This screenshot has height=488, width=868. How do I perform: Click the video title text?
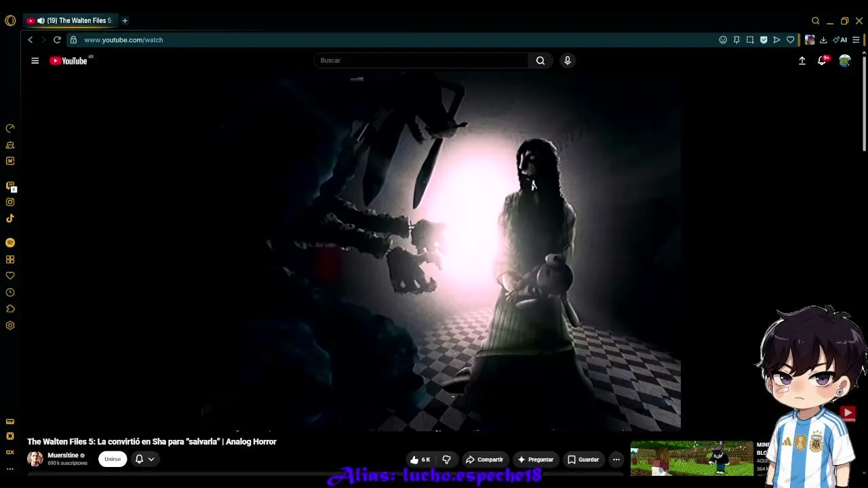tap(152, 442)
